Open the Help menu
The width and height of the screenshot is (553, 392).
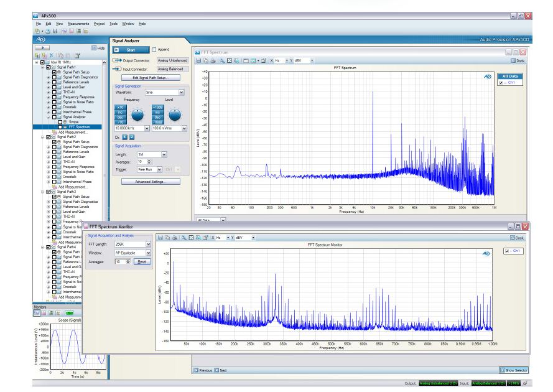click(x=142, y=24)
